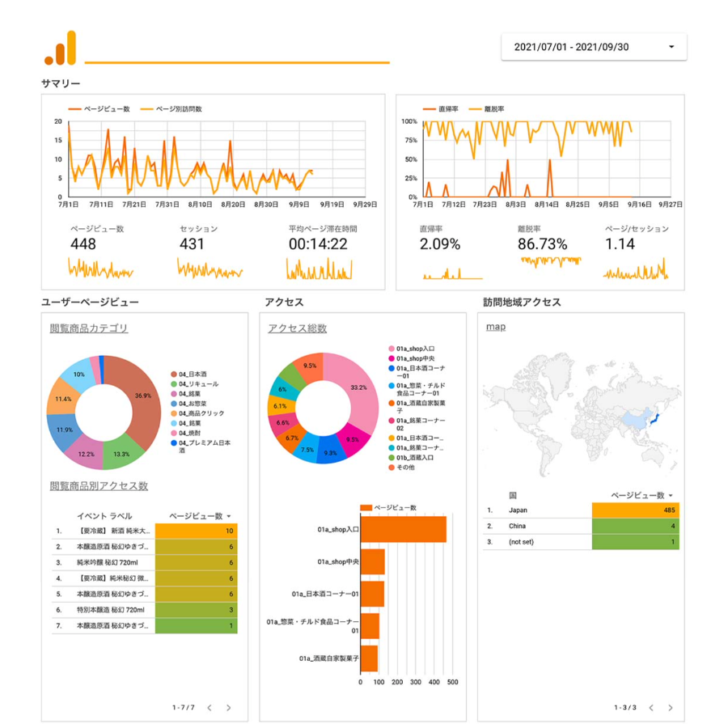Image resolution: width=728 pixels, height=728 pixels.
Task: Go to previous page in product table
Action: click(210, 708)
